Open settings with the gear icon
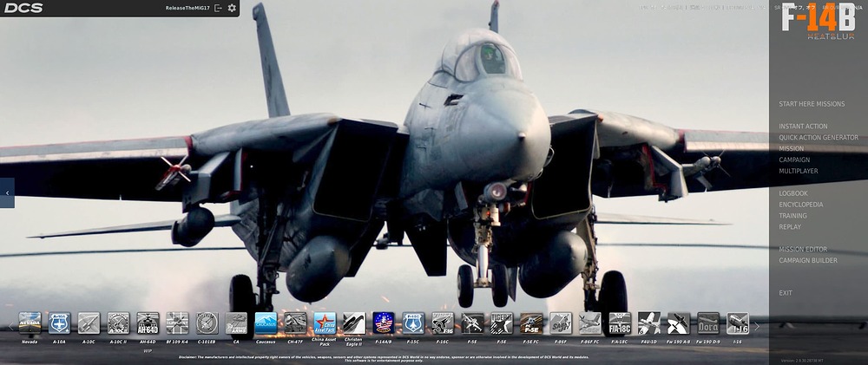 point(232,8)
